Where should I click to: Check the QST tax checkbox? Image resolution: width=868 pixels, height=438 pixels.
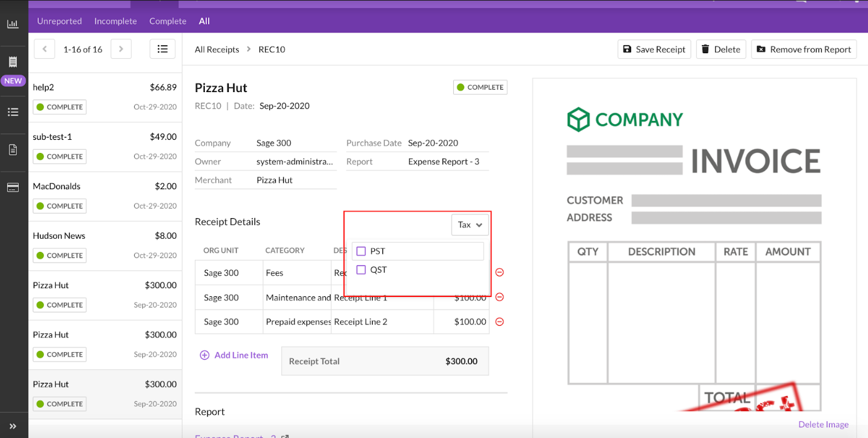(x=361, y=270)
